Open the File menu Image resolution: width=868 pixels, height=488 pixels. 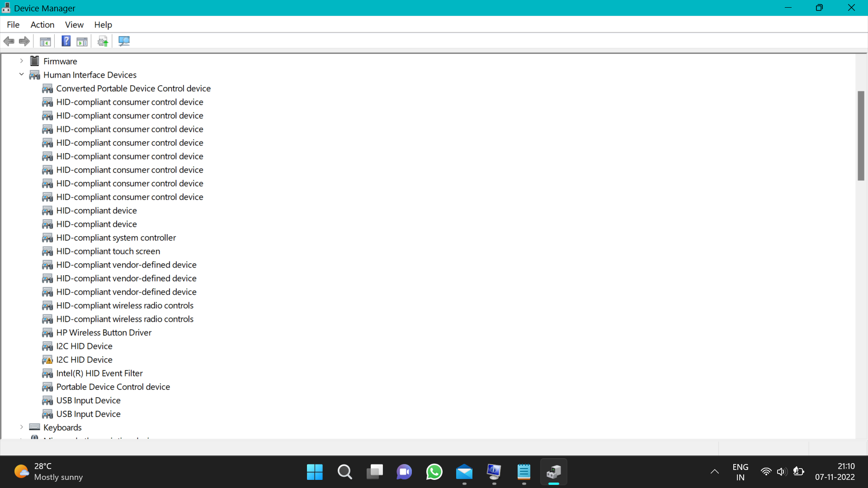pos(13,25)
